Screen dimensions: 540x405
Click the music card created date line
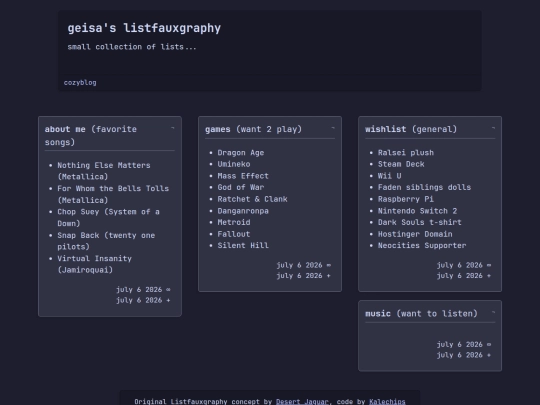[464, 355]
